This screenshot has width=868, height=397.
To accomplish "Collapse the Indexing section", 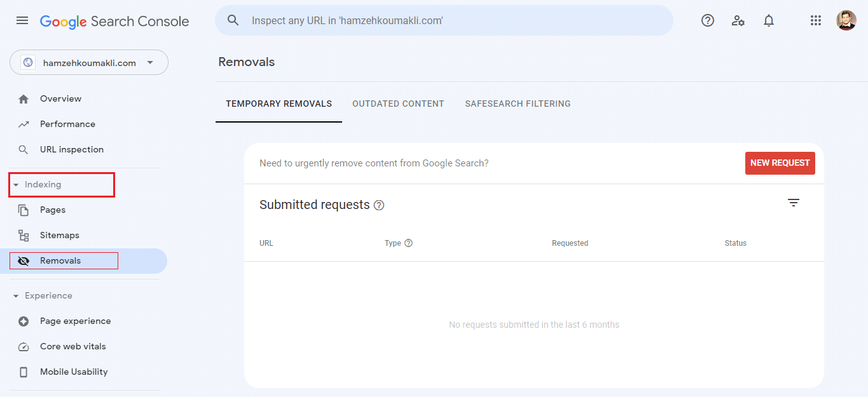I will tap(16, 185).
